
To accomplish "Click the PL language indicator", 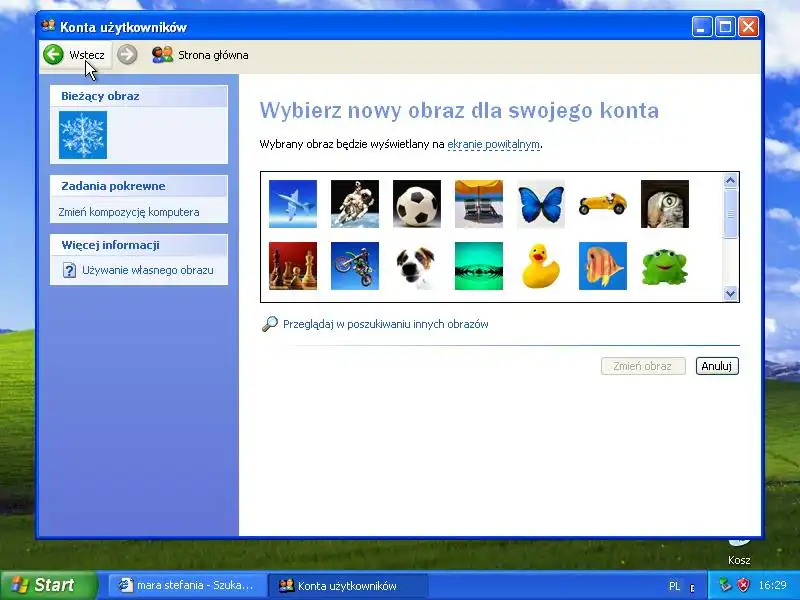I will (x=674, y=586).
